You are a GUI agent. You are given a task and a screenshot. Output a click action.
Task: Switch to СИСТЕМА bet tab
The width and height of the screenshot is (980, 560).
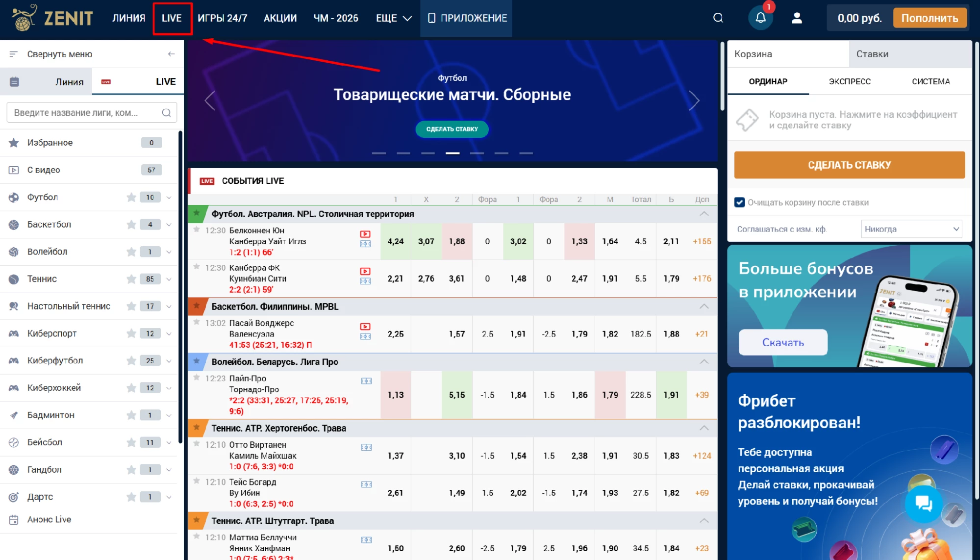pyautogui.click(x=930, y=81)
